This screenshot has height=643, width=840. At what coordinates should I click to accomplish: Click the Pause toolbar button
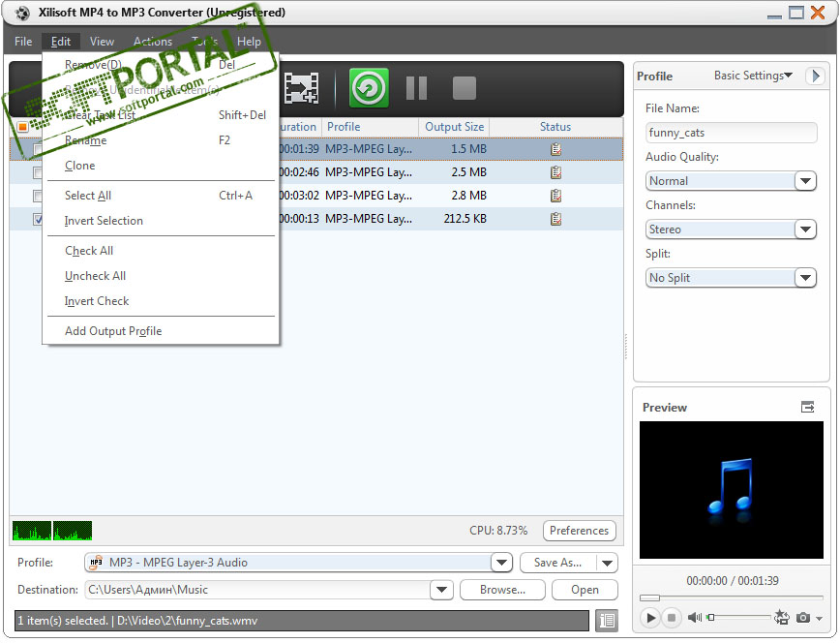(416, 88)
